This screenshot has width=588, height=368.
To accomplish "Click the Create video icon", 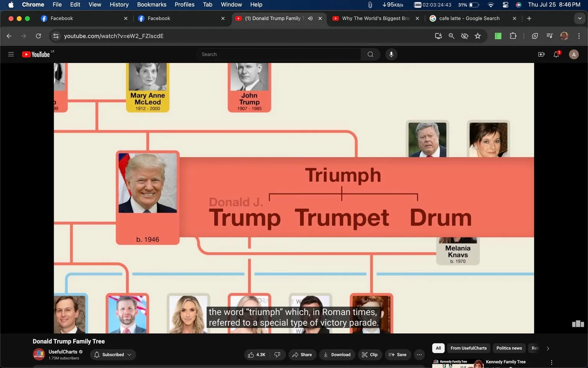I will [x=541, y=54].
